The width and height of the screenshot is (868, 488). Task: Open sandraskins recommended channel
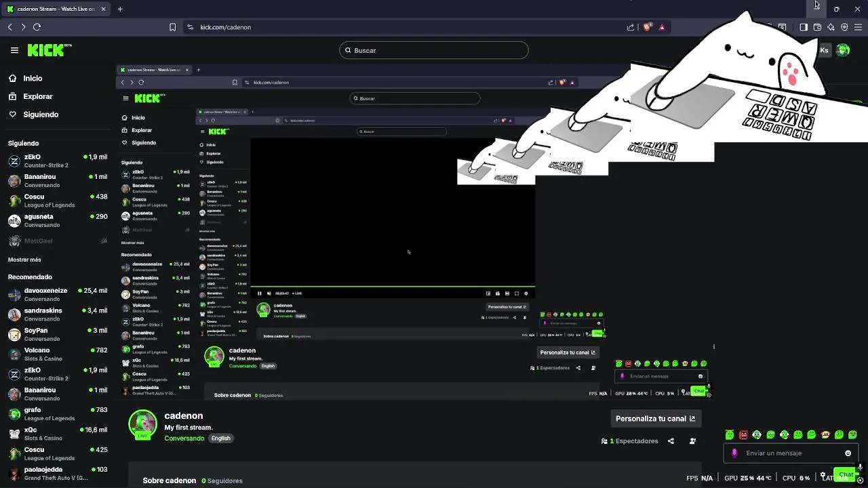click(58, 314)
